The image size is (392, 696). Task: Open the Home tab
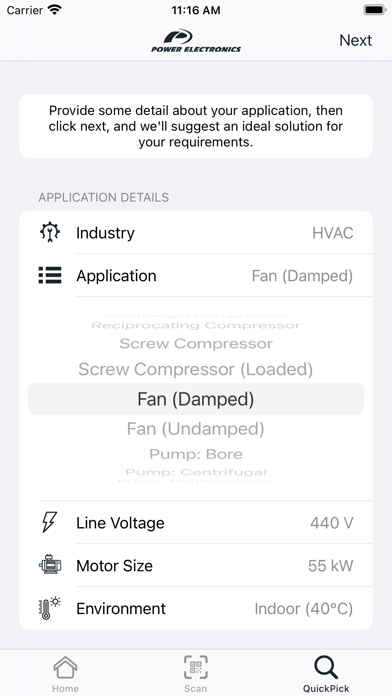pyautogui.click(x=65, y=674)
